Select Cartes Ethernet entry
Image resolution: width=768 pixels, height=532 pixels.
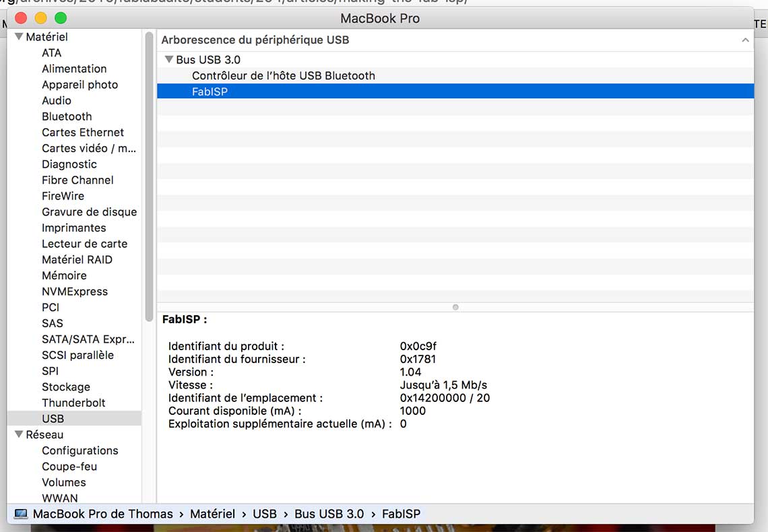point(83,133)
